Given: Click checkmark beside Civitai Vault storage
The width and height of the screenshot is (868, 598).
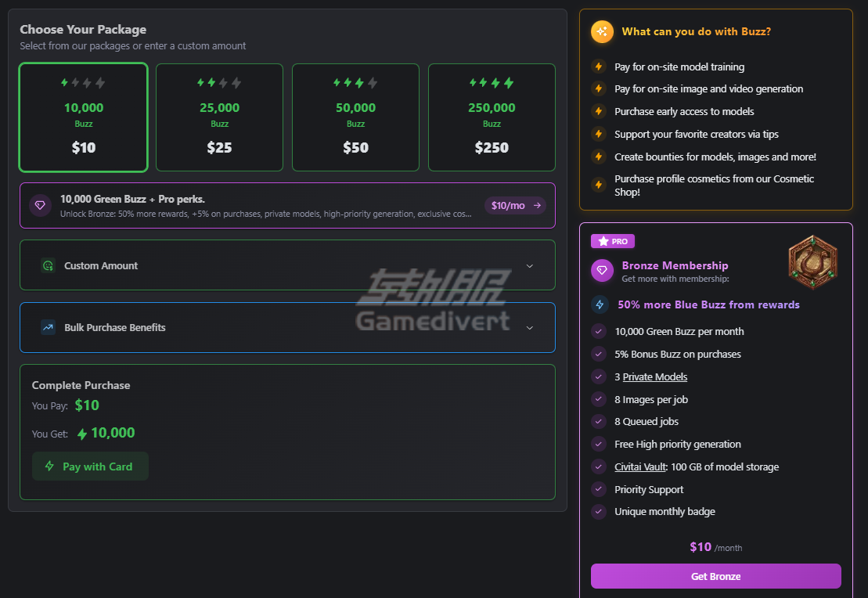Looking at the screenshot, I should (x=599, y=467).
